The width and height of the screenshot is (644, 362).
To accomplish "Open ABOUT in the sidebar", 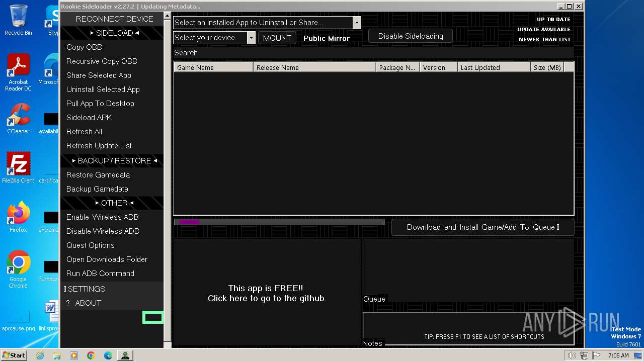I will (x=112, y=303).
